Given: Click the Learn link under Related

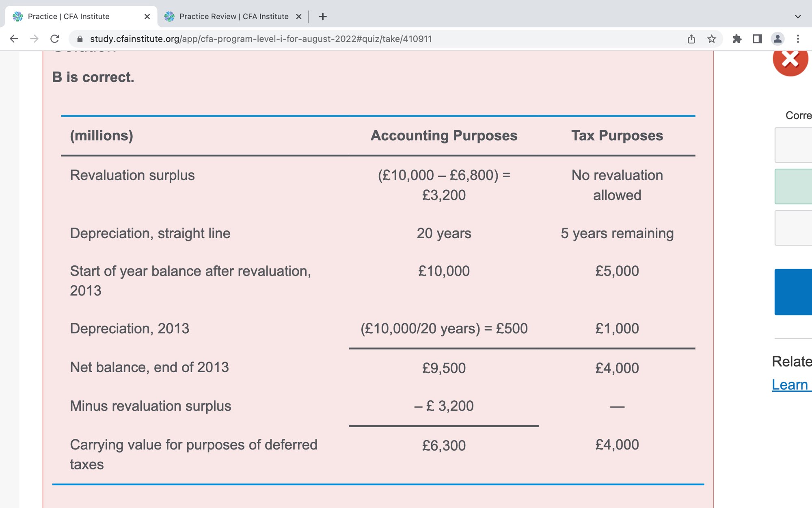Looking at the screenshot, I should click(790, 385).
